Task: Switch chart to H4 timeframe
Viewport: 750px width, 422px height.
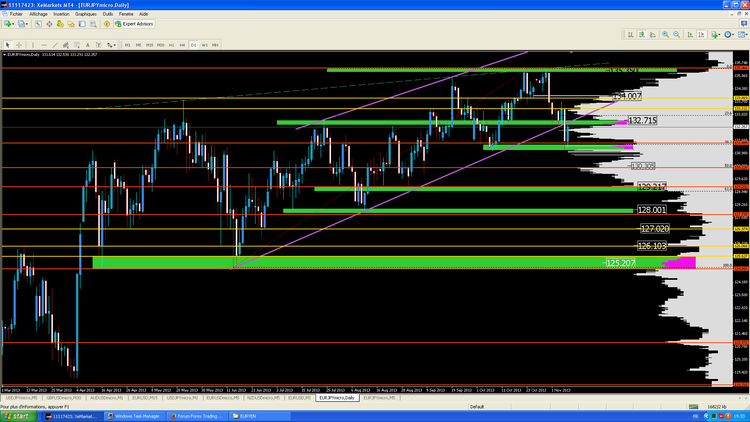Action: click(x=182, y=45)
